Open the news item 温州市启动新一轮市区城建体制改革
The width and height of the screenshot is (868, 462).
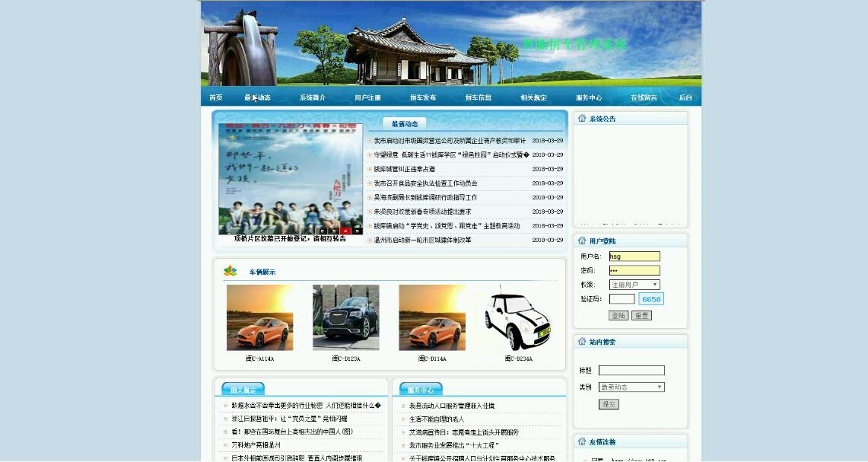point(422,241)
